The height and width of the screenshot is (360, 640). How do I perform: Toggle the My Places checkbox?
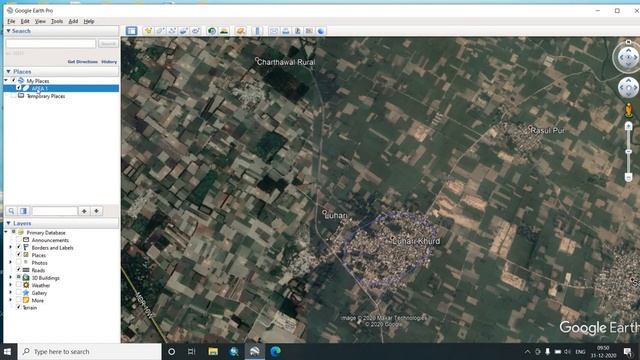14,81
